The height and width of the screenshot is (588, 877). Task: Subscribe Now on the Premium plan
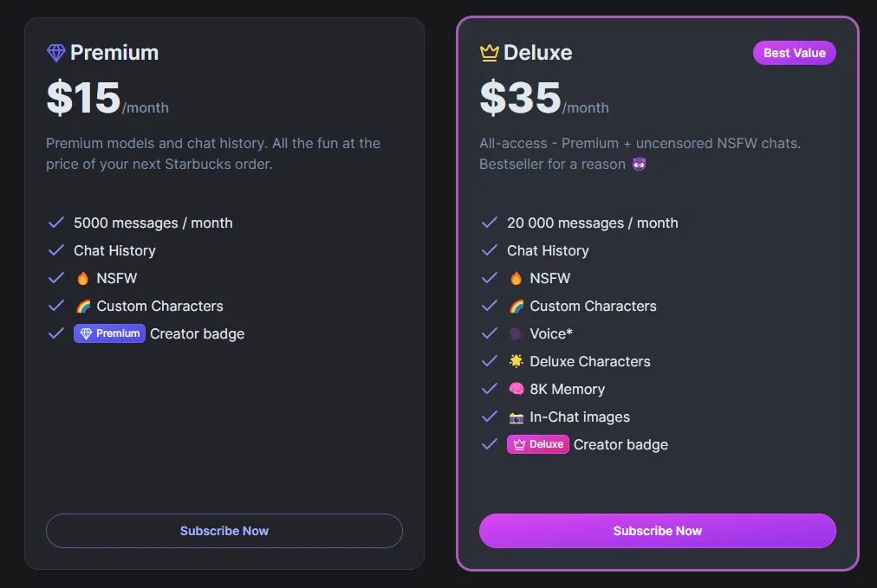[224, 531]
